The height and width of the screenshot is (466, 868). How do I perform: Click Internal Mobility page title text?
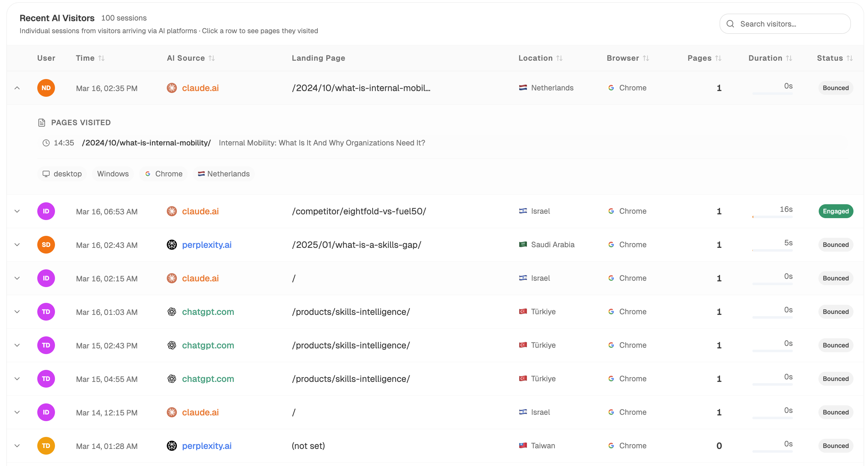pos(322,143)
